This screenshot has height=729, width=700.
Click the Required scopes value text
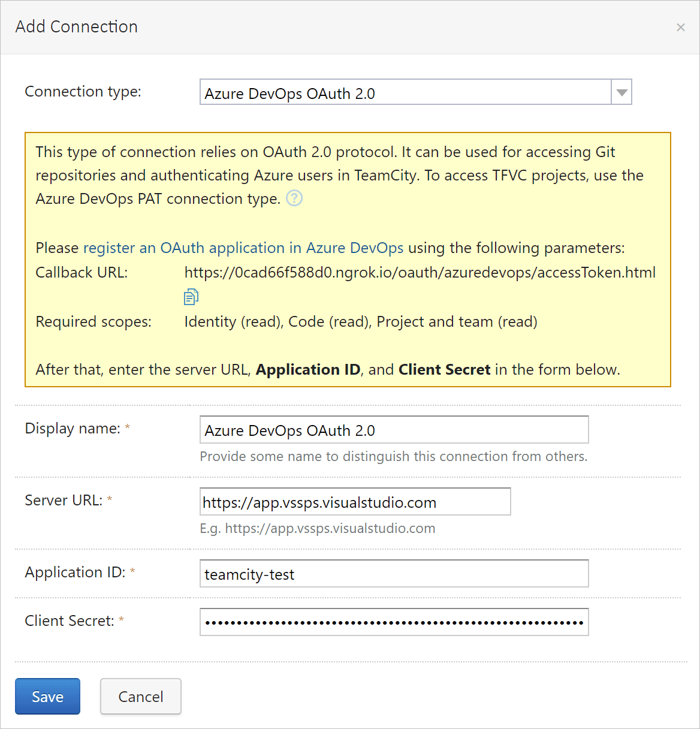point(361,321)
